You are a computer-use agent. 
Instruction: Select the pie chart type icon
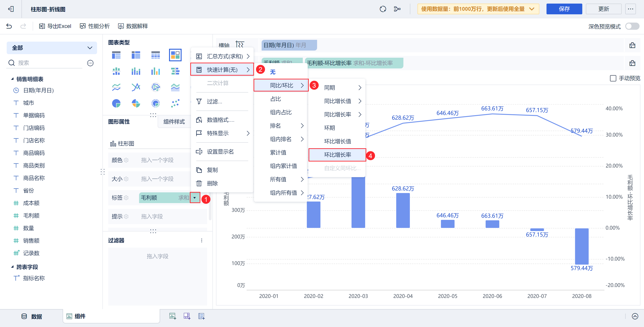tap(116, 103)
